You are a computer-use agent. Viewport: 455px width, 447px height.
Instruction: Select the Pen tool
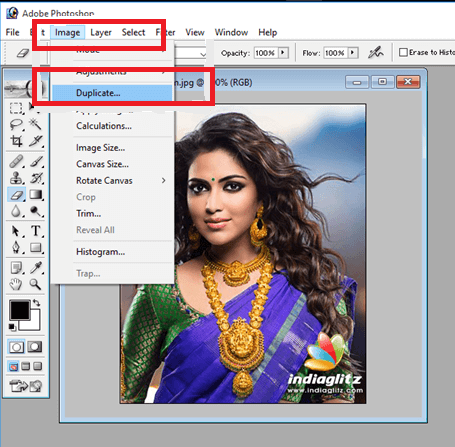(x=16, y=248)
